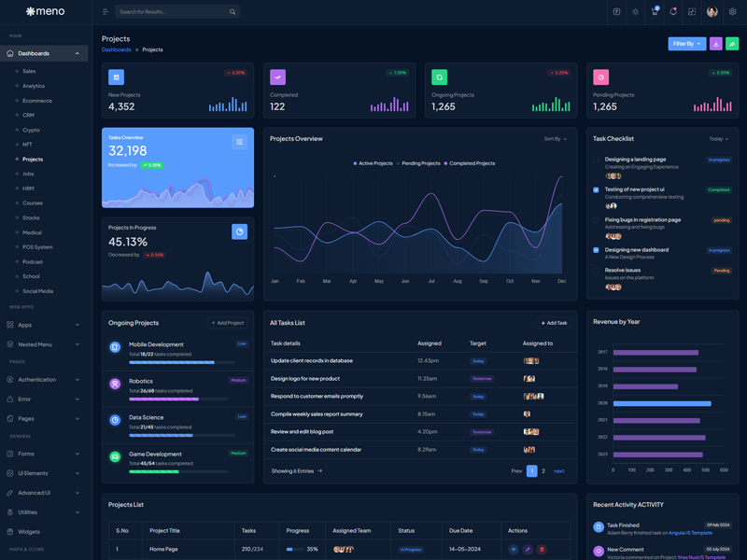
Task: Check the 'Designing a landing page' checkbox
Action: 597,160
